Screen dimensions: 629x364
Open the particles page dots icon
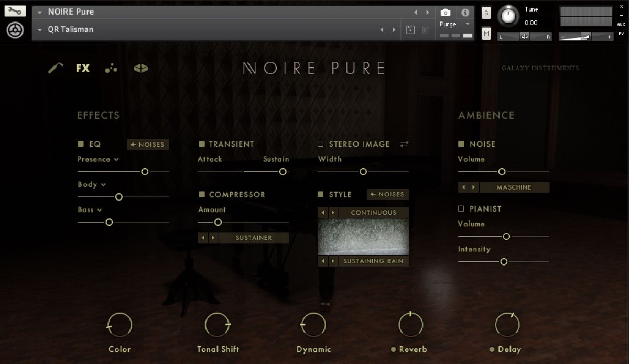click(111, 68)
